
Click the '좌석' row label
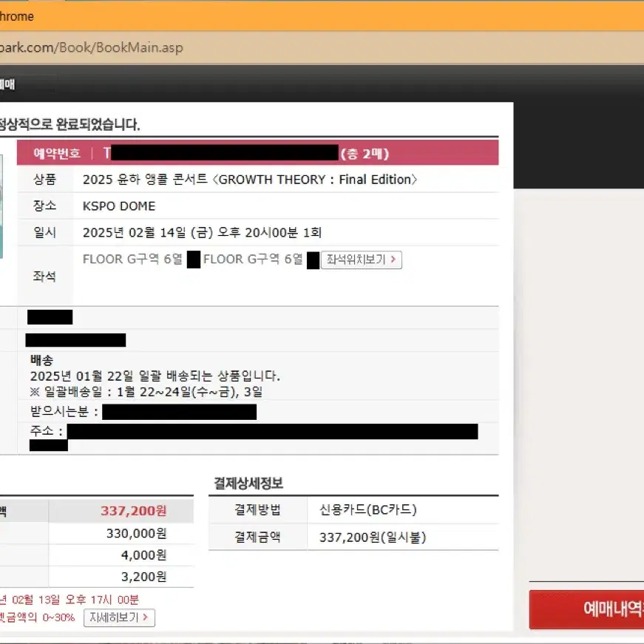pos(45,276)
